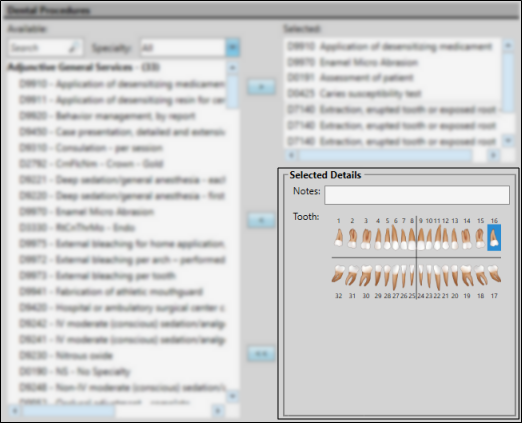Select lower tooth number 32
This screenshot has width=522, height=423.
[338, 274]
